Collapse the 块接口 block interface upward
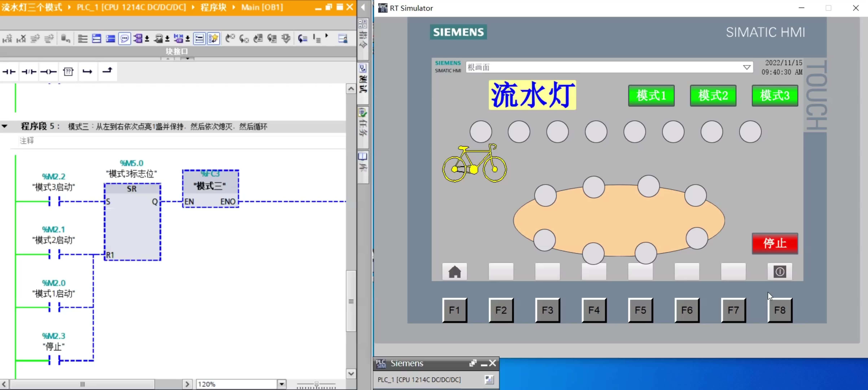Viewport: 868px width, 390px height. 167,59
